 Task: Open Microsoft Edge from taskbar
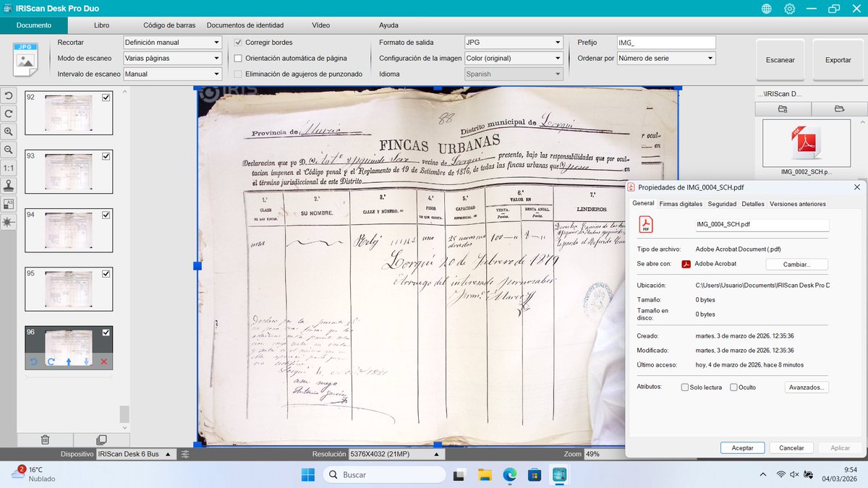pyautogui.click(x=509, y=475)
